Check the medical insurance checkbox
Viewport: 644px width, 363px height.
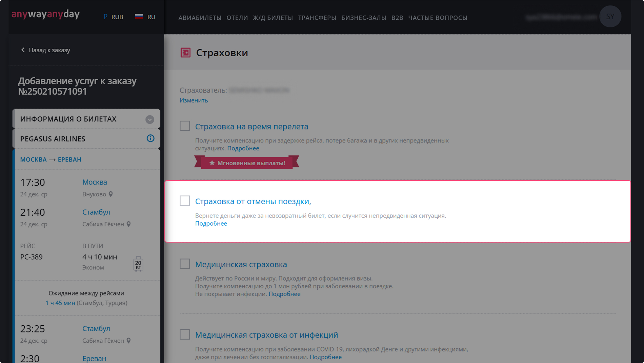185,264
